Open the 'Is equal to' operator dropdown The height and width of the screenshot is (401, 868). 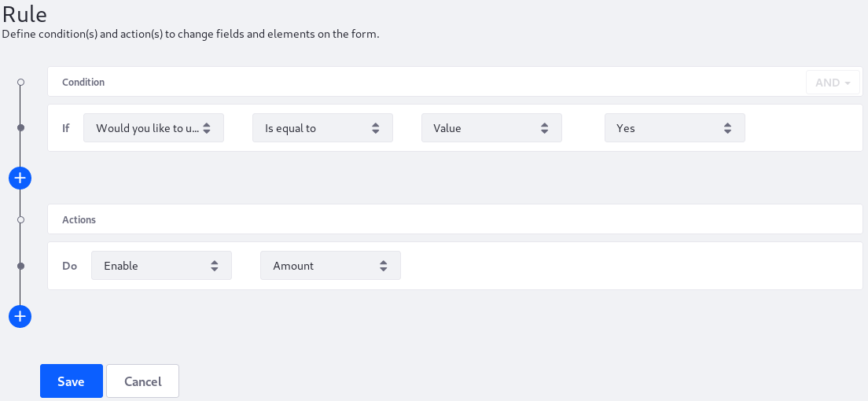pyautogui.click(x=322, y=128)
